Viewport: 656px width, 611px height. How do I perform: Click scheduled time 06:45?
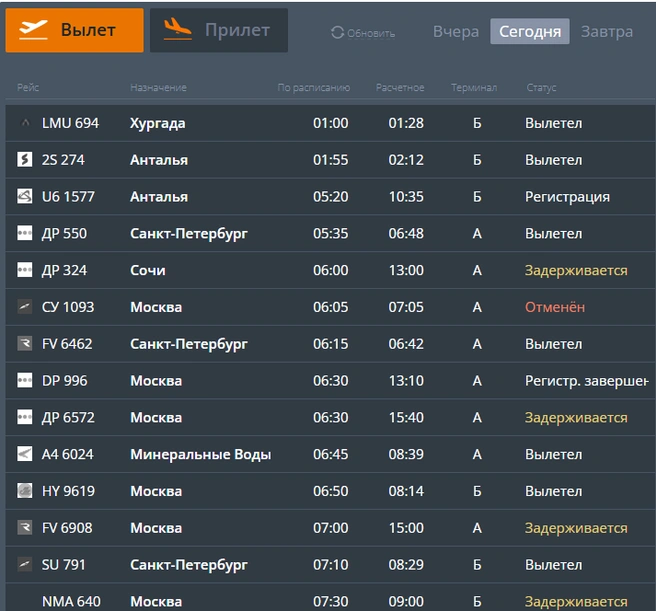pyautogui.click(x=331, y=454)
